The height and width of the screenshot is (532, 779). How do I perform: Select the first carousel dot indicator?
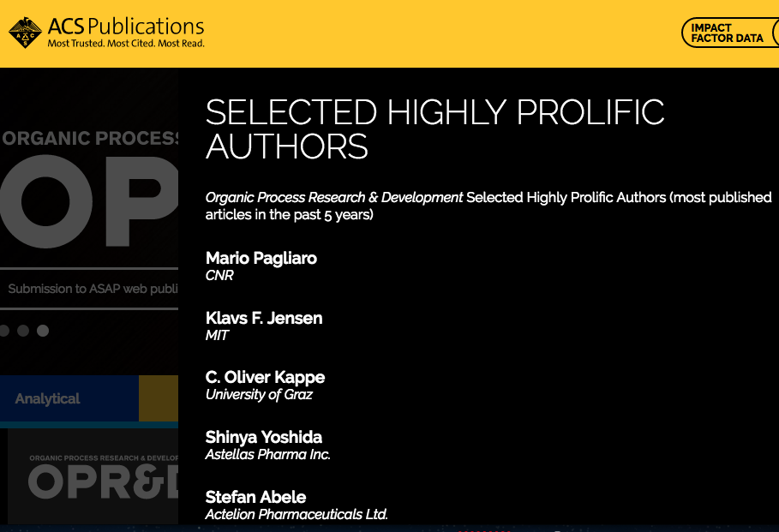pos(3,331)
